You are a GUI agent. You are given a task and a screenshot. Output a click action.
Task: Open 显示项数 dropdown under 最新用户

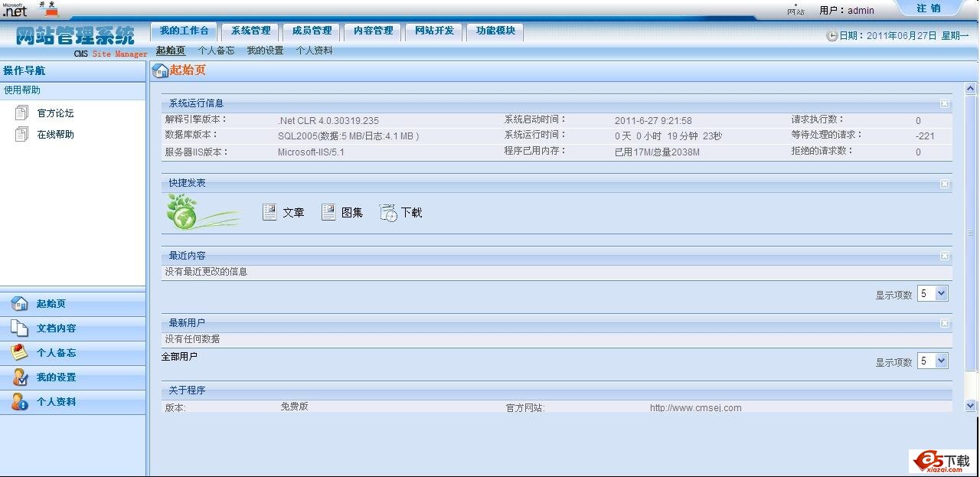pos(933,361)
